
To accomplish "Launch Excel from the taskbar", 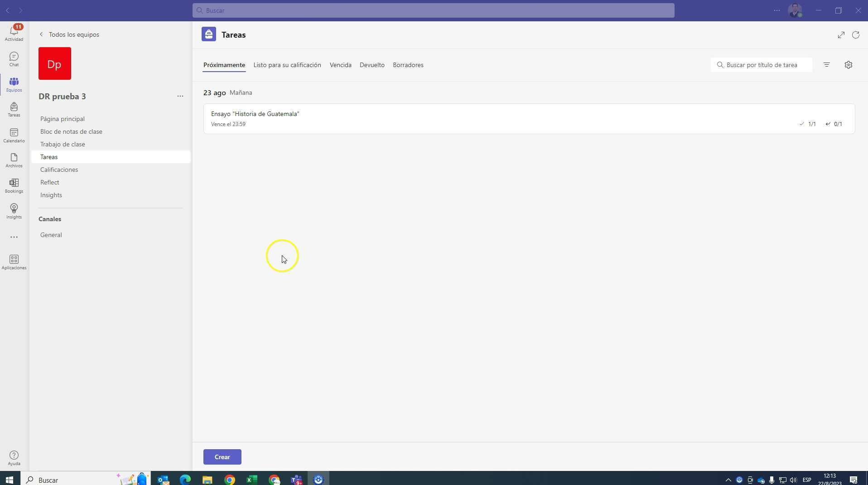I will pos(252,480).
